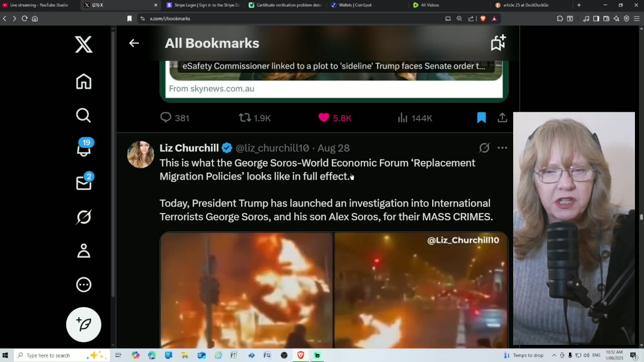This screenshot has width=644, height=362.
Task: Click the bookmark icon beside address bar
Action: (129, 19)
